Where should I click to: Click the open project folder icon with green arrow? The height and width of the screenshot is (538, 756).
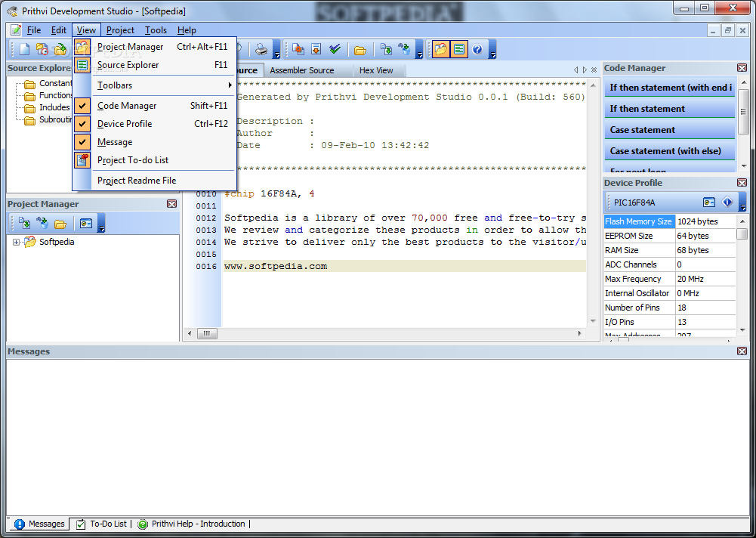[x=60, y=49]
